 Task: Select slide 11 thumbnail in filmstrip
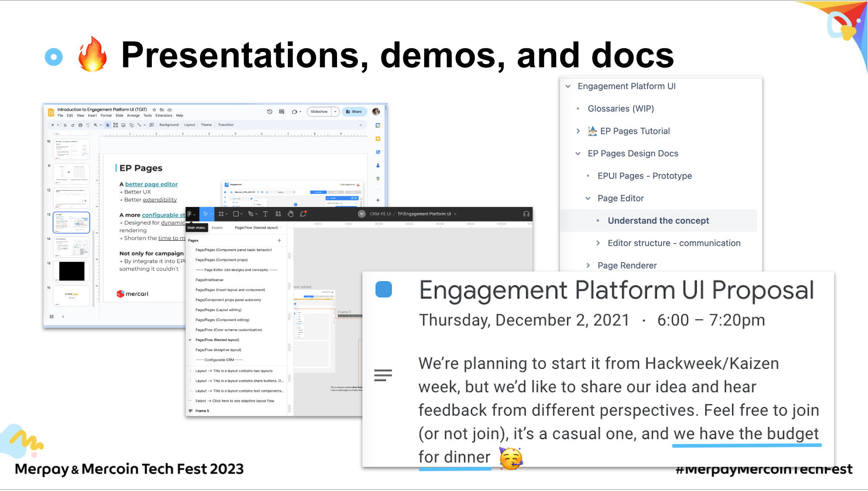click(72, 174)
